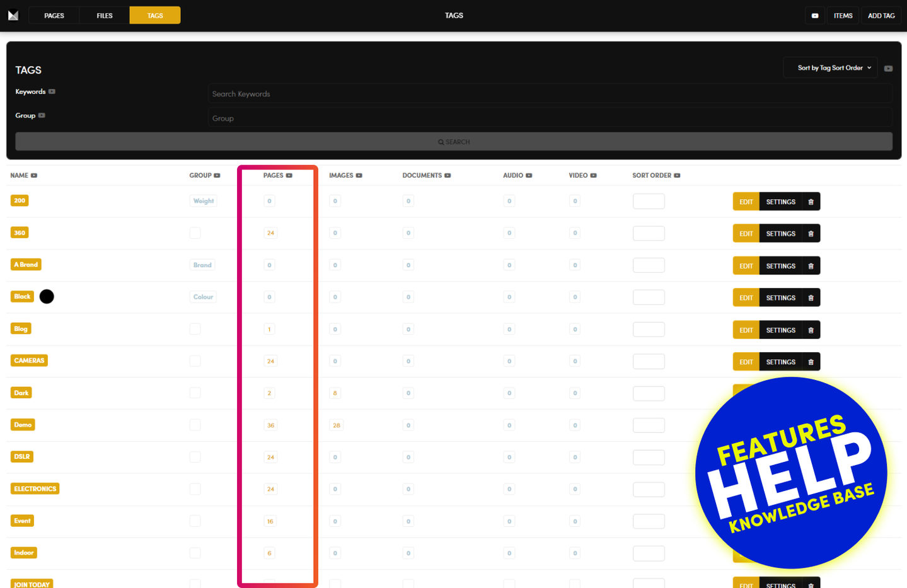Image resolution: width=907 pixels, height=588 pixels.
Task: Click the help icon next to SORT ORDER header
Action: pyautogui.click(x=677, y=175)
